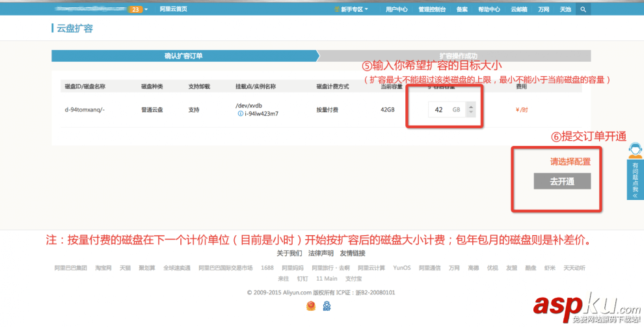
Task: Open the 友盟 footer link
Action: (x=511, y=268)
